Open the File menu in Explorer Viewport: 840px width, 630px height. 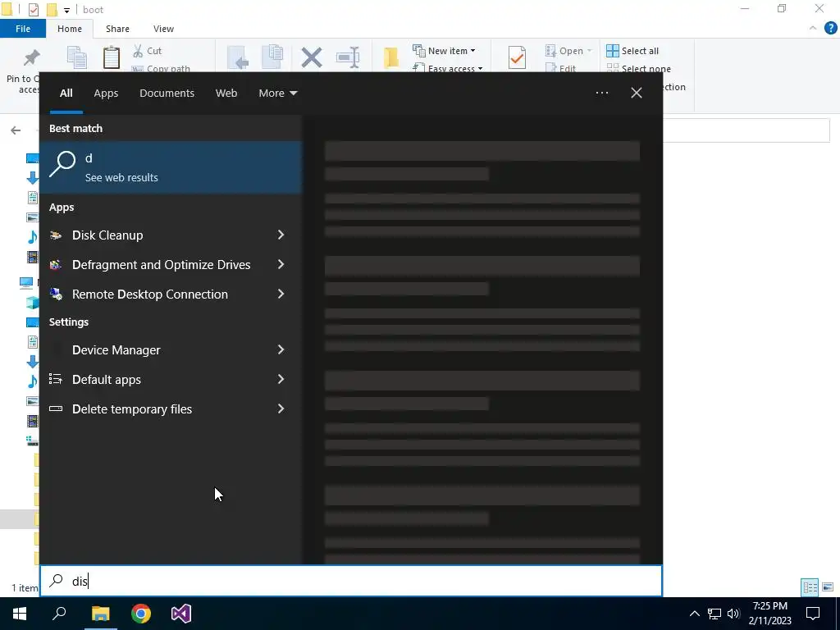(x=22, y=29)
